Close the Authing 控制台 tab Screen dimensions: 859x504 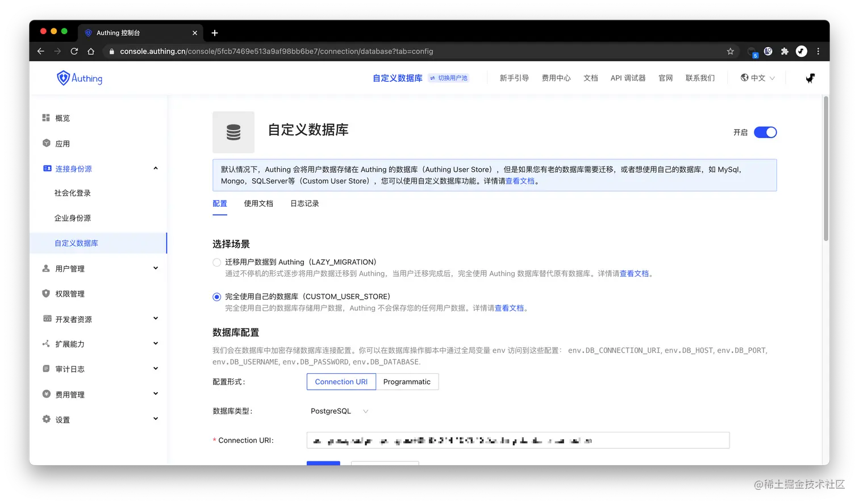tap(195, 33)
